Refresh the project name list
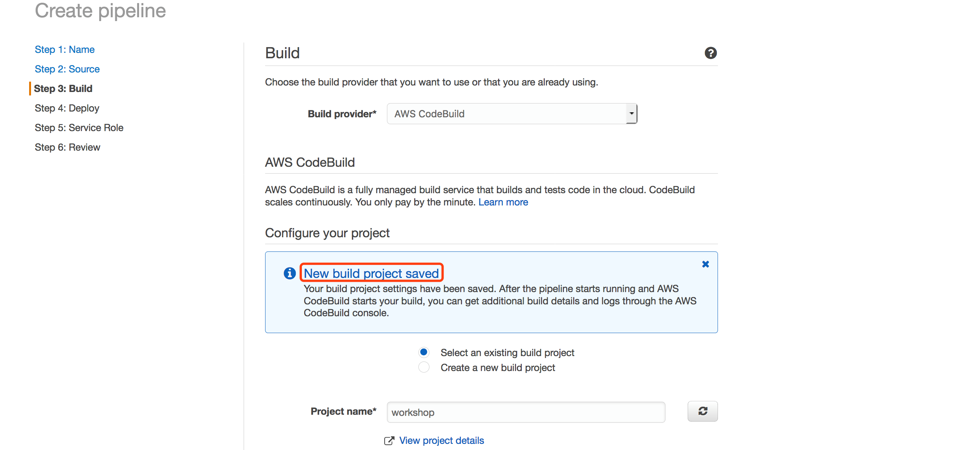980x450 pixels. pyautogui.click(x=702, y=411)
